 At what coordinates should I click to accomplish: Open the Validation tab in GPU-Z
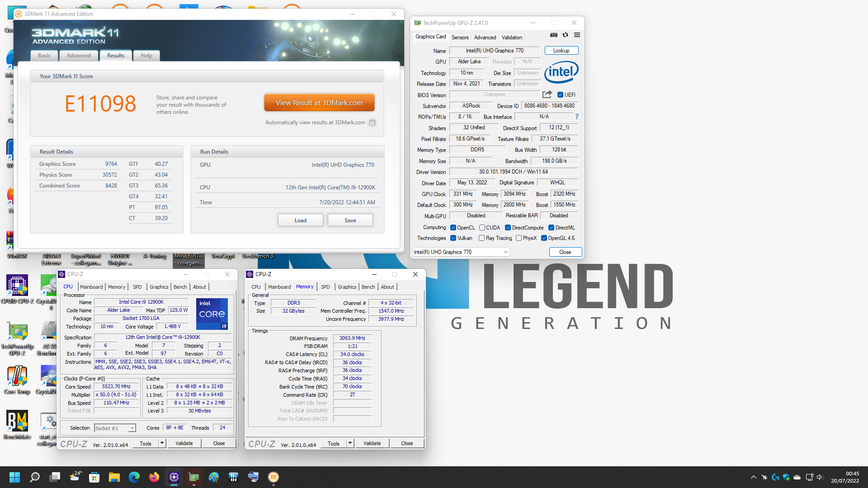pyautogui.click(x=512, y=38)
